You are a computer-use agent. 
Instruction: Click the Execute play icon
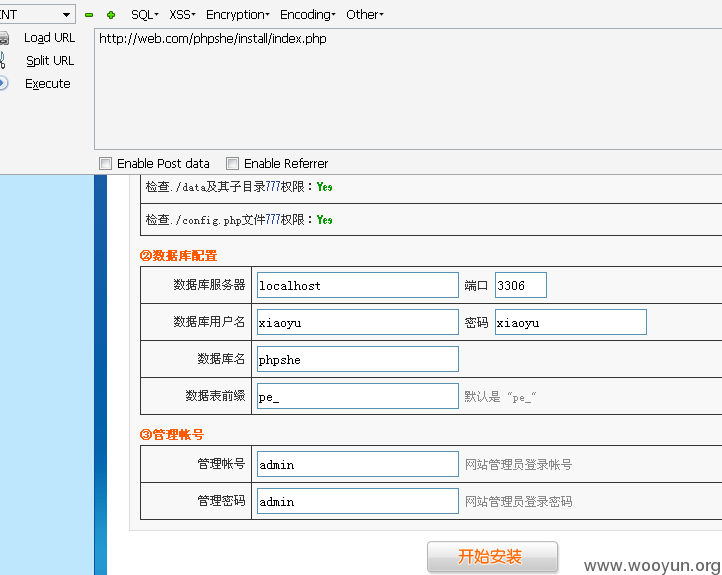(x=4, y=84)
